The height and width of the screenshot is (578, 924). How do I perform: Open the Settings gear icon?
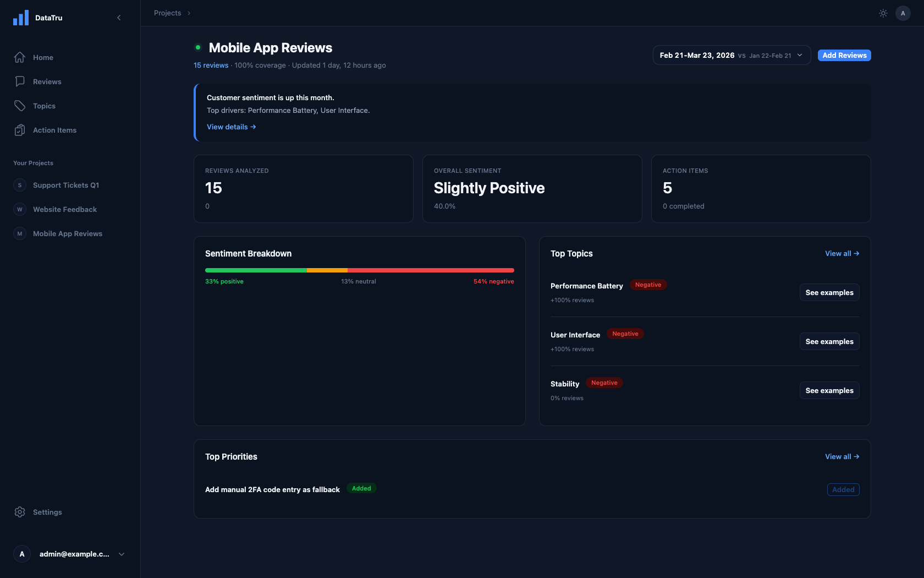coord(20,512)
